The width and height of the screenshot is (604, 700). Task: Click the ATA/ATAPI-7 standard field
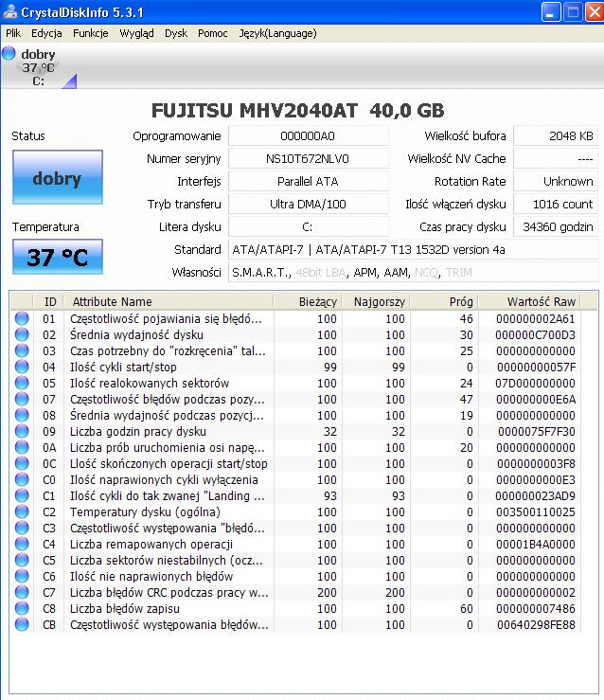[413, 250]
